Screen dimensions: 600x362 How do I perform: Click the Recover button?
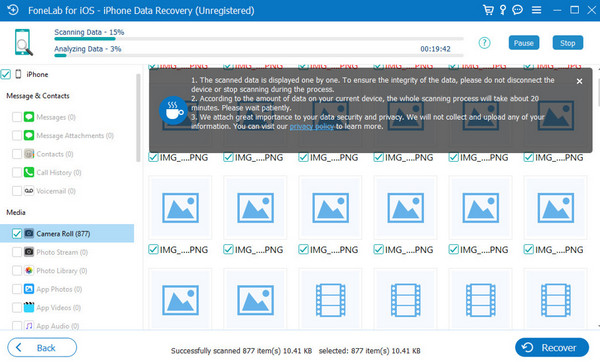(552, 347)
